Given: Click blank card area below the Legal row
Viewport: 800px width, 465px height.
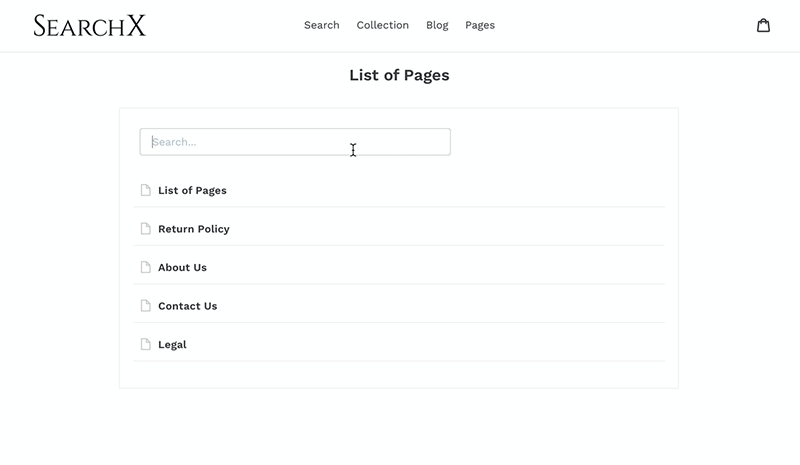Looking at the screenshot, I should tap(399, 374).
